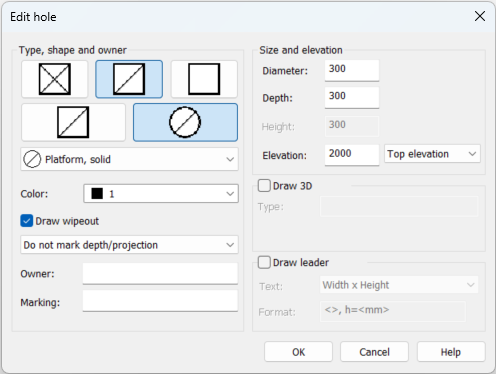Uncheck the Draw wipeout checkbox
Screen dimensions: 496x374
pyautogui.click(x=27, y=221)
